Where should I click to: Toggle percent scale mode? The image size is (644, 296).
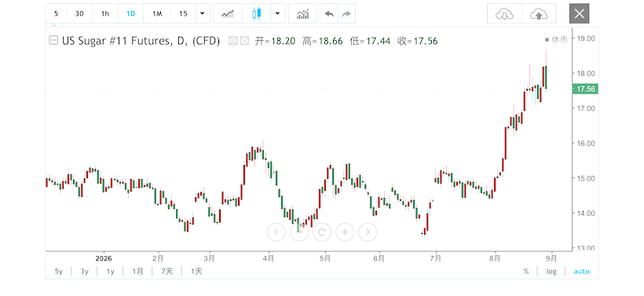coord(526,272)
